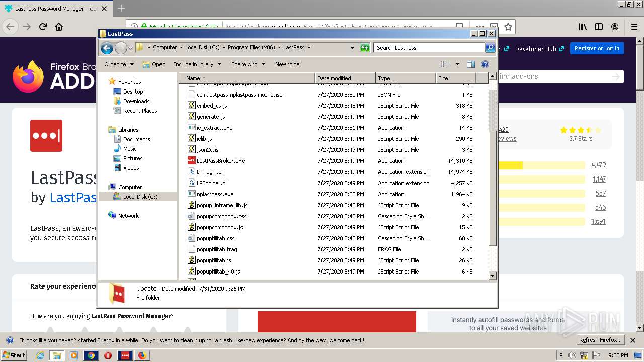Open Firefox account icon
The image size is (644, 362).
tap(615, 27)
